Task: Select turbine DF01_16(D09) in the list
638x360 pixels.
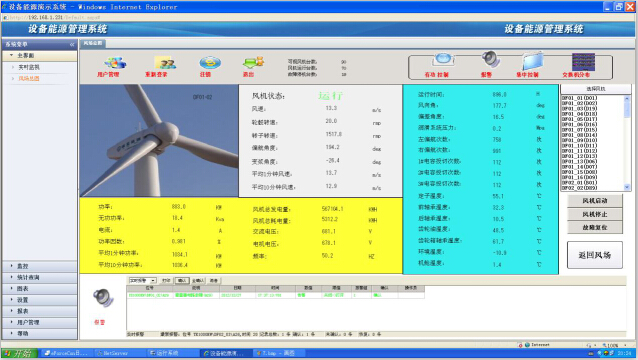Action: click(579, 177)
